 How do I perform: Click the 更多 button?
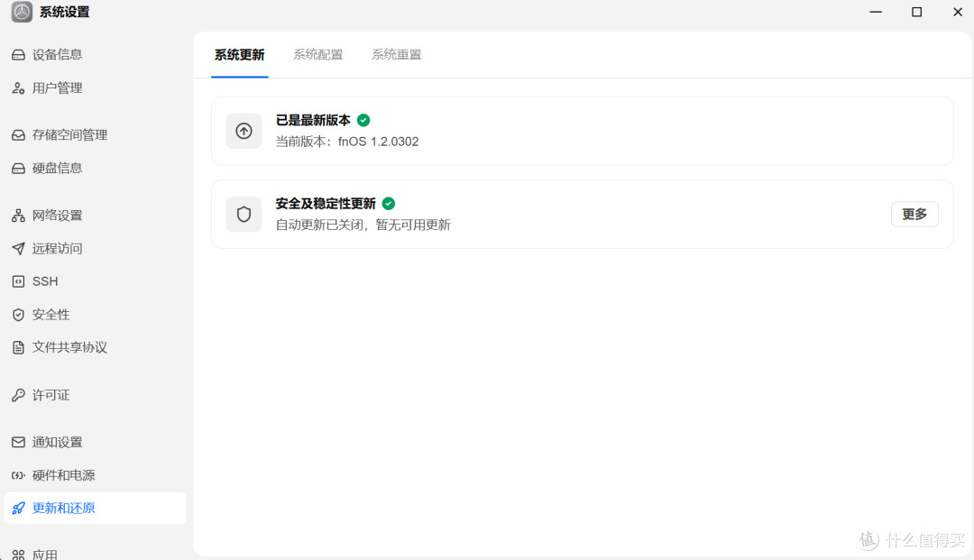pos(914,215)
